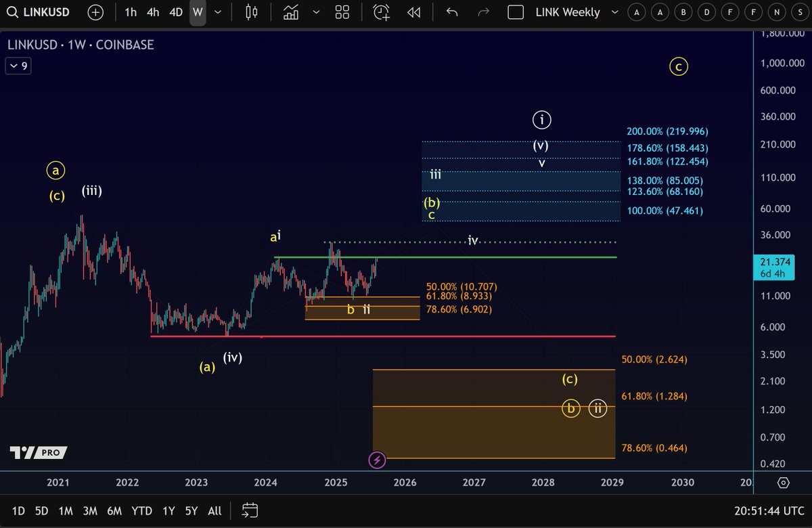Enable the W weekly timeframe toggle

[x=198, y=12]
